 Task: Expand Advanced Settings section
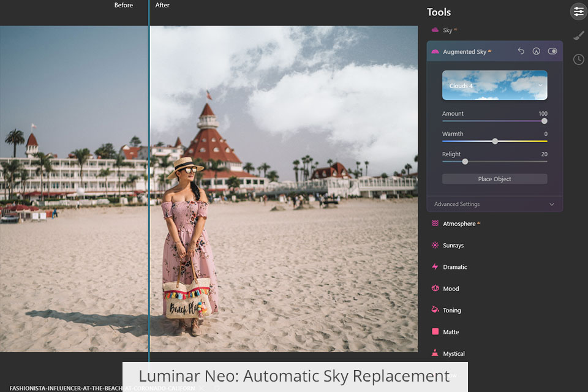(x=495, y=204)
